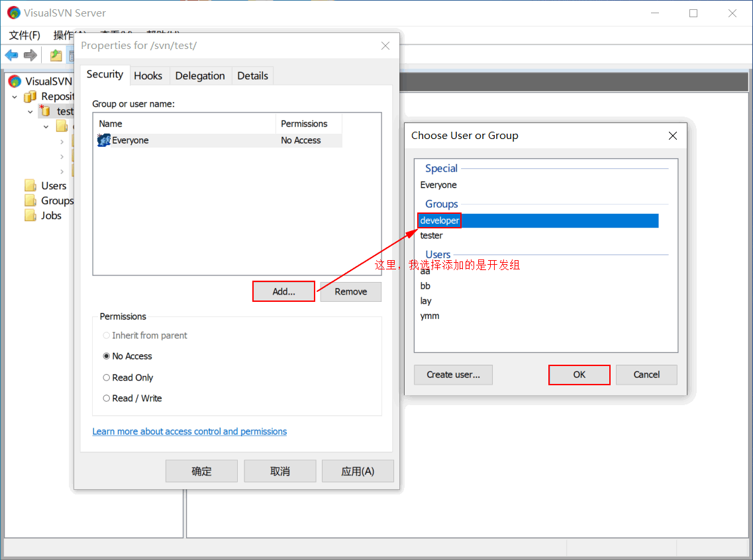The height and width of the screenshot is (560, 753).
Task: Click the blue Back arrow toolbar icon
Action: coord(11,55)
